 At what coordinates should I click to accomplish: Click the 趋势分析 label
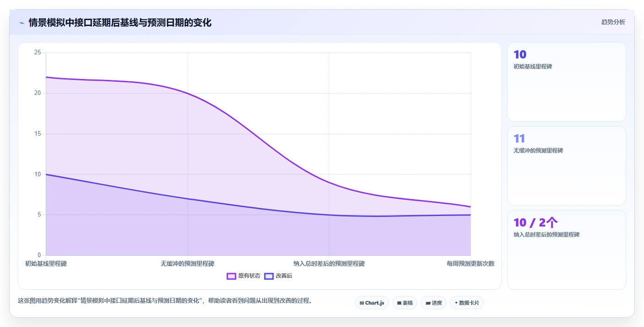(613, 22)
